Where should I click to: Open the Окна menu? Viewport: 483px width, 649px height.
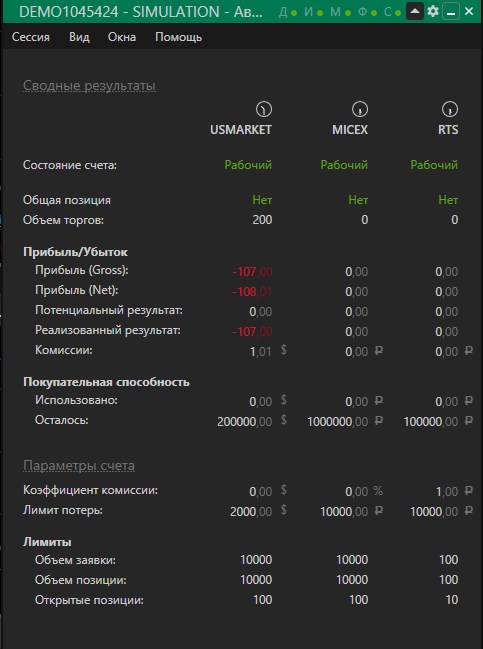(x=122, y=37)
